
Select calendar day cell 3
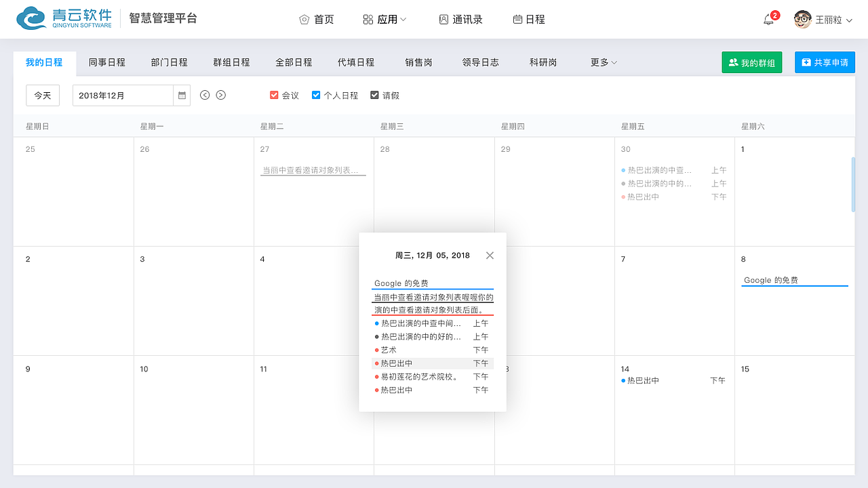pyautogui.click(x=194, y=301)
